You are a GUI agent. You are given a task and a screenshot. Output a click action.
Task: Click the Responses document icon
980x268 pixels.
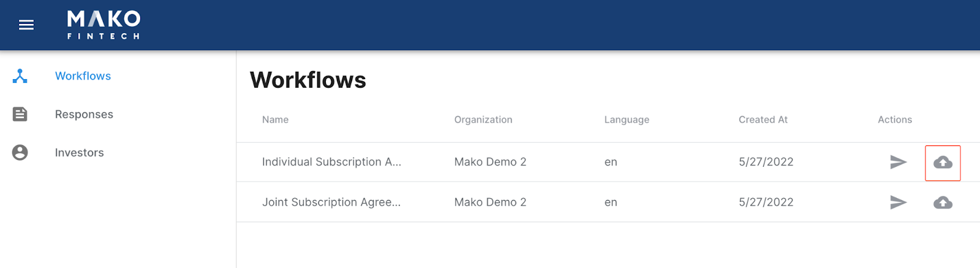coord(20,114)
